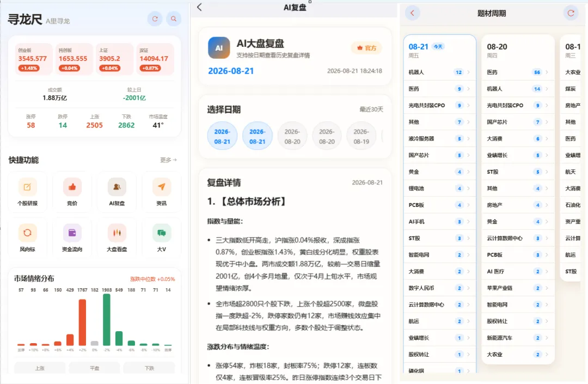Click AI手机 row in 08-21 column
This screenshot has width=588, height=384.
coord(439,222)
